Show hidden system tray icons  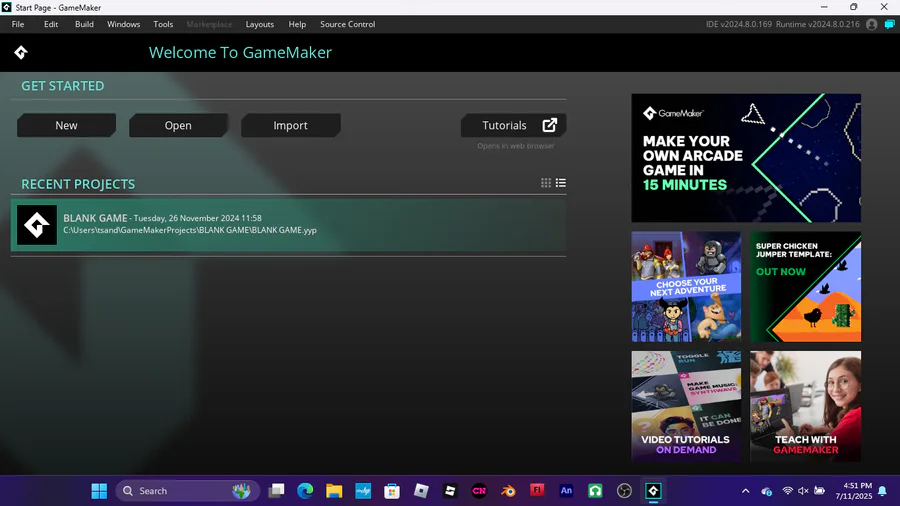tap(745, 491)
